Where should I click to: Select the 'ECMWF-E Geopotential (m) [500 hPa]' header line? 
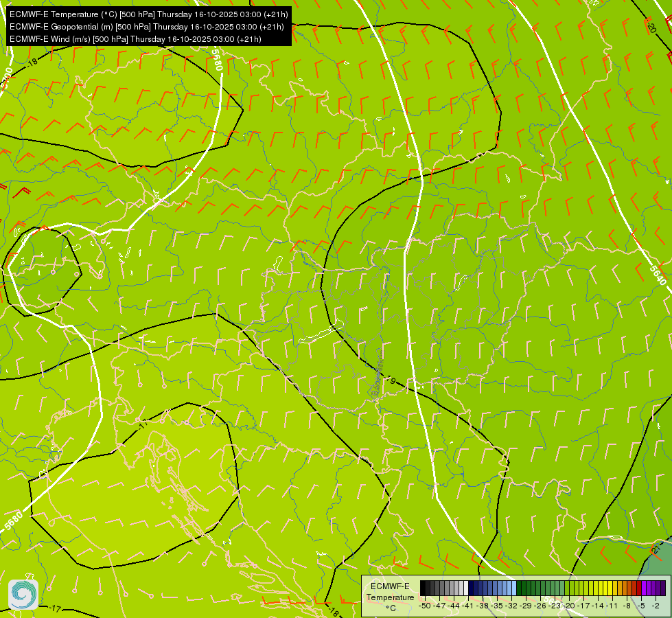click(147, 27)
